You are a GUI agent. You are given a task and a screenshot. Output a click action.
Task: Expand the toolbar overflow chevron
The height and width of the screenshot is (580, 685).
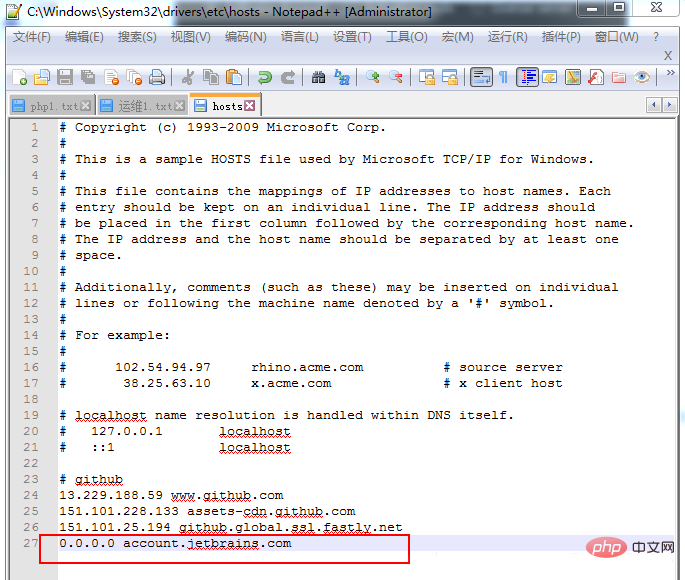[670, 72]
